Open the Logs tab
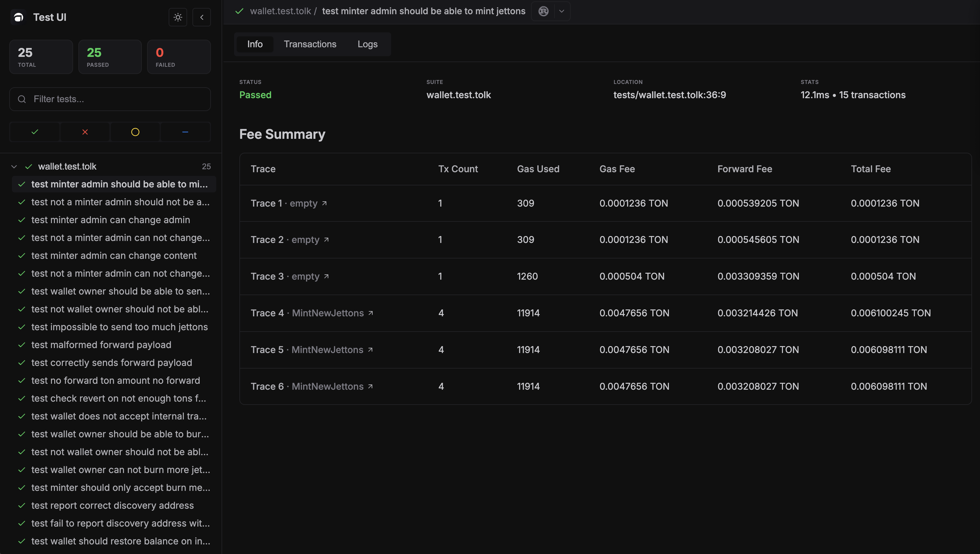The image size is (980, 554). (x=367, y=44)
